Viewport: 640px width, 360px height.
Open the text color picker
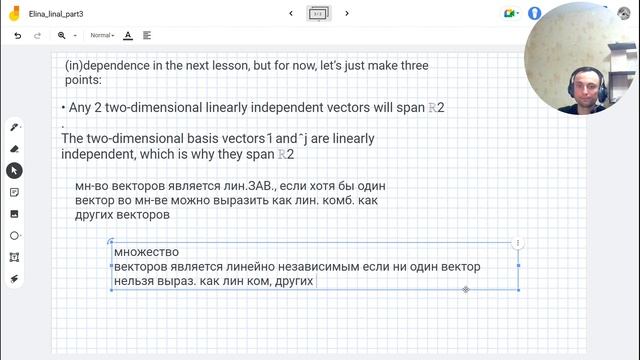pyautogui.click(x=128, y=36)
